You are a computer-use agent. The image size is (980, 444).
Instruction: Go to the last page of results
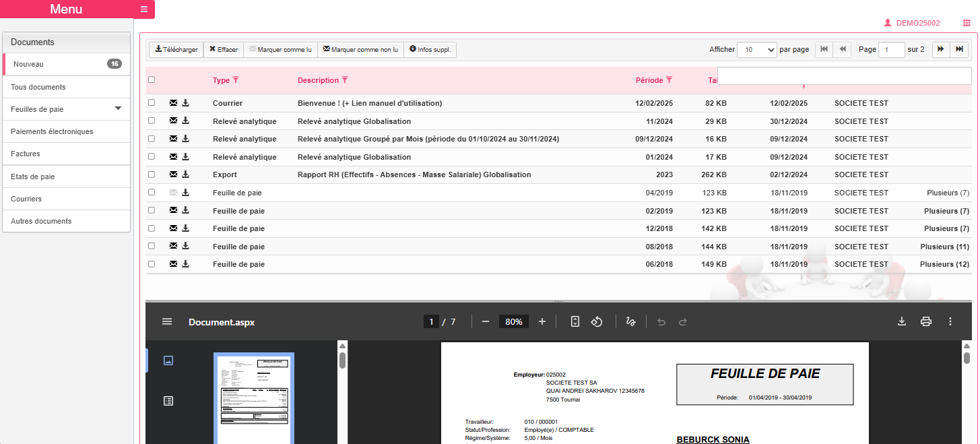click(960, 49)
